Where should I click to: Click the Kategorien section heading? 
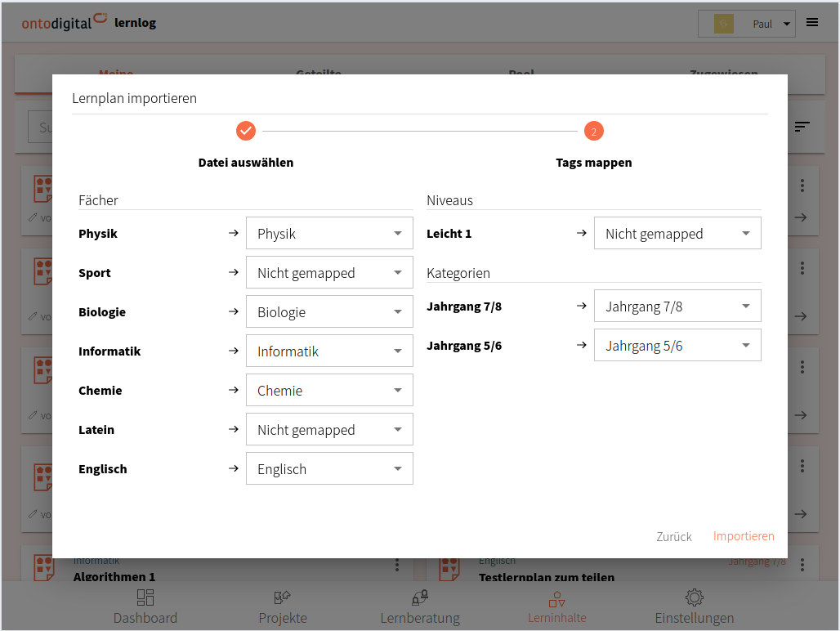coord(458,273)
